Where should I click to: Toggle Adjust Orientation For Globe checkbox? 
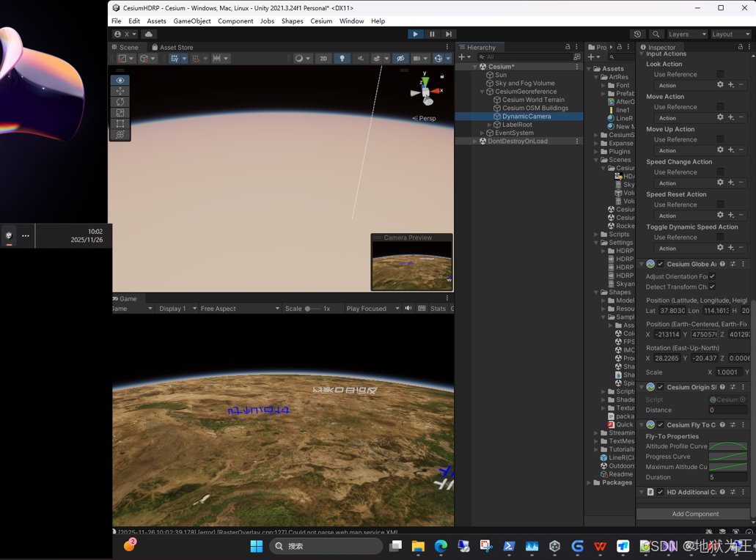click(712, 276)
